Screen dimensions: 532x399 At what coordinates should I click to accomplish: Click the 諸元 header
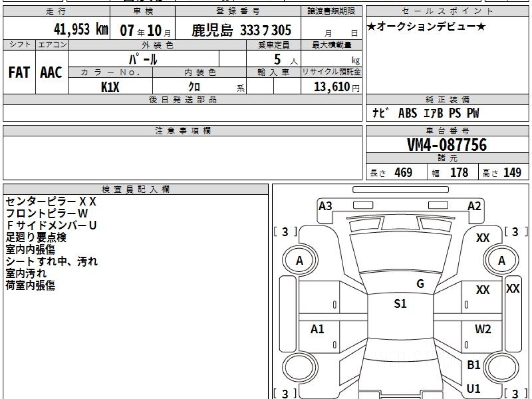(447, 158)
